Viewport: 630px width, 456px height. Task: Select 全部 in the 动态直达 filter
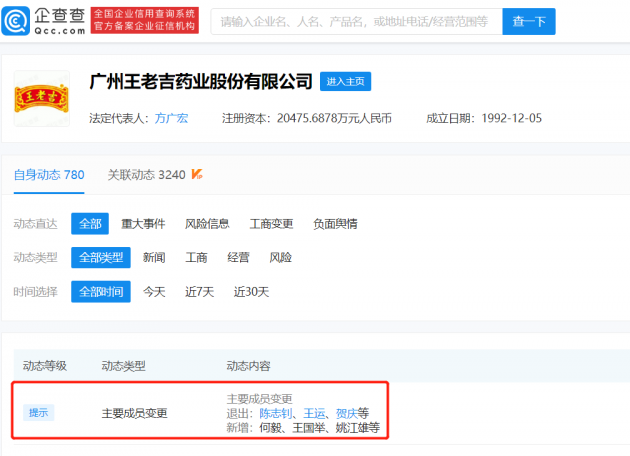pos(90,224)
